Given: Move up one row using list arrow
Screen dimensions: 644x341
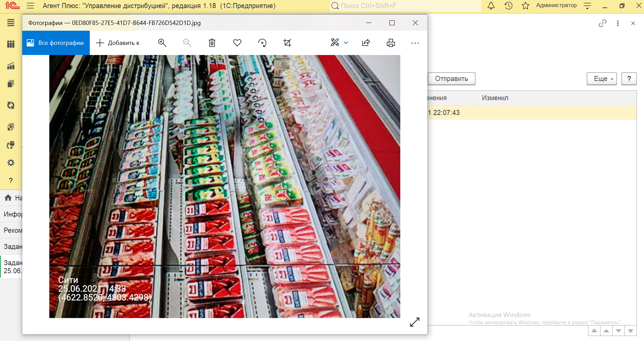Looking at the screenshot, I should tap(606, 331).
